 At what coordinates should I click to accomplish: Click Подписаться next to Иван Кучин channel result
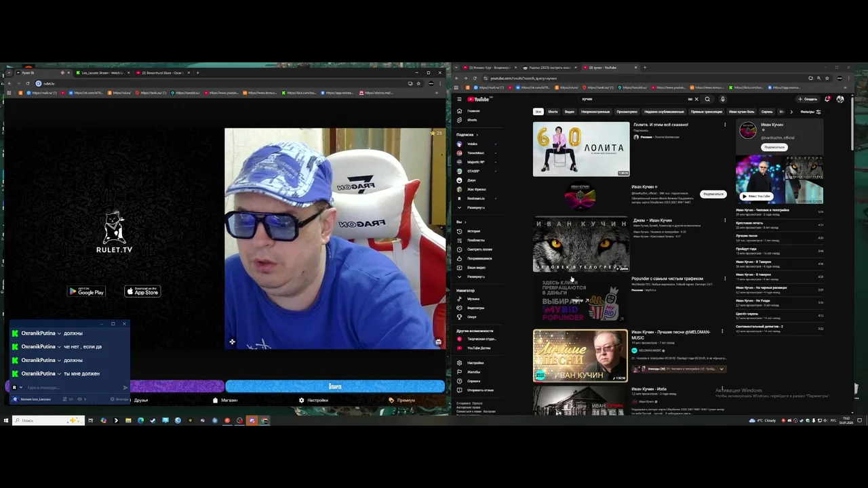point(713,194)
